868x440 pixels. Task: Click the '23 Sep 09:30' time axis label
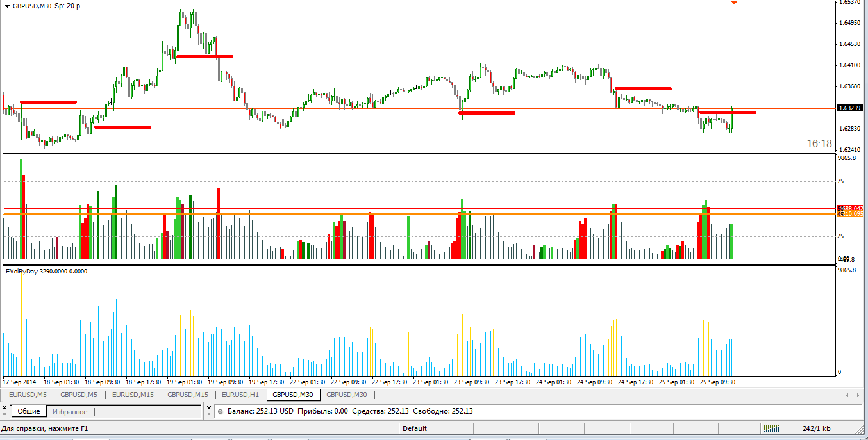click(472, 382)
